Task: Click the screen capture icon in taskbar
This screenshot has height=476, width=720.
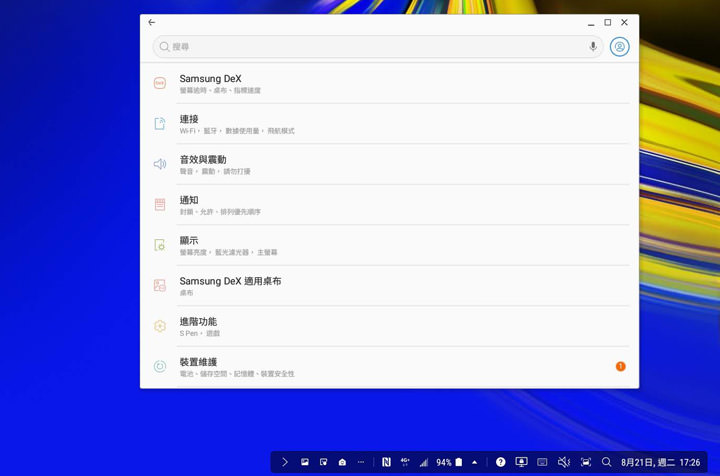Action: click(586, 462)
